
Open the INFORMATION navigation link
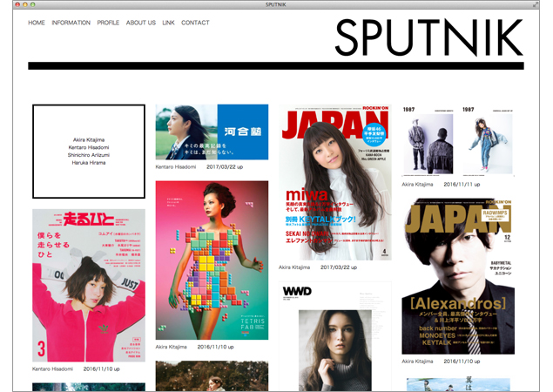point(71,23)
